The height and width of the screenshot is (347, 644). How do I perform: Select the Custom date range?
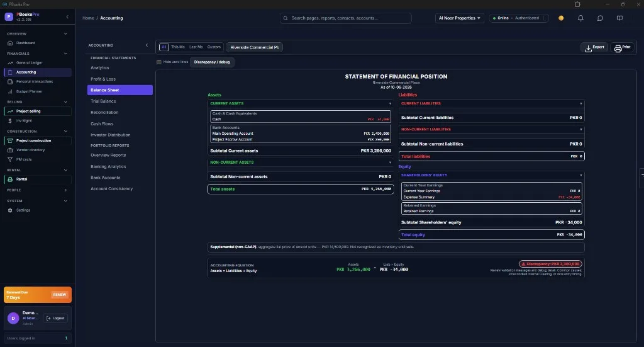coord(214,47)
